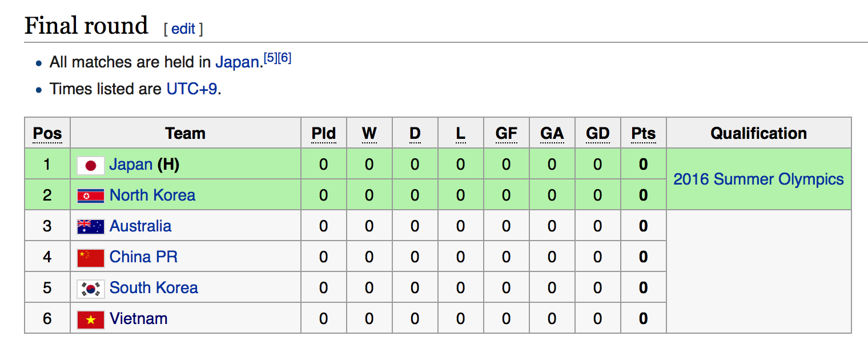Select the South Korea team link

click(x=154, y=288)
